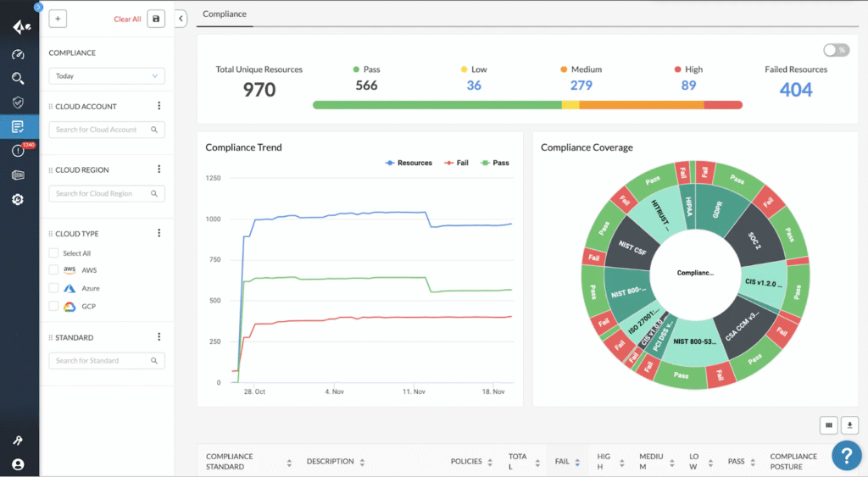This screenshot has height=477, width=868.
Task: Open Cloud Account options three-dot menu
Action: click(159, 106)
